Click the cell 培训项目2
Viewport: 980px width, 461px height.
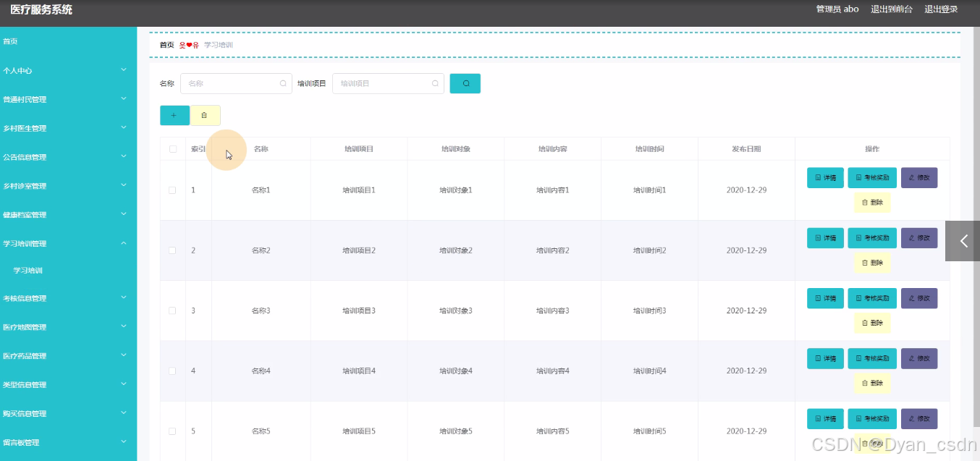(359, 250)
